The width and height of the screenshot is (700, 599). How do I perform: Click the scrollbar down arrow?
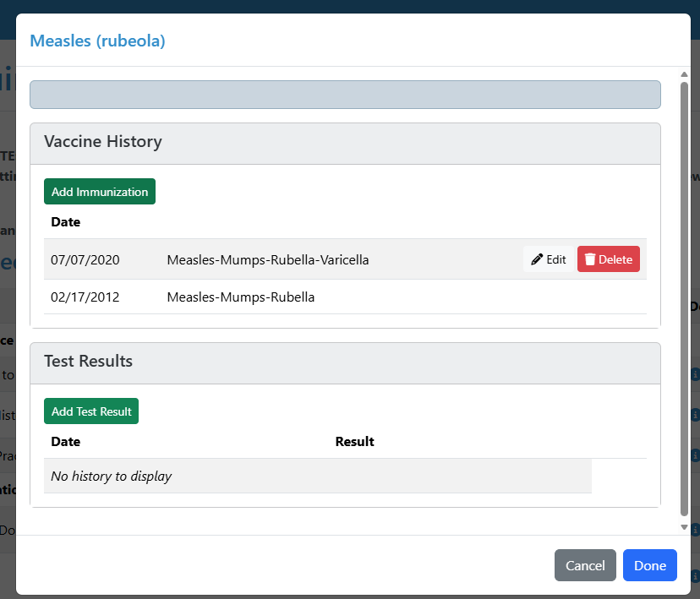pyautogui.click(x=685, y=526)
